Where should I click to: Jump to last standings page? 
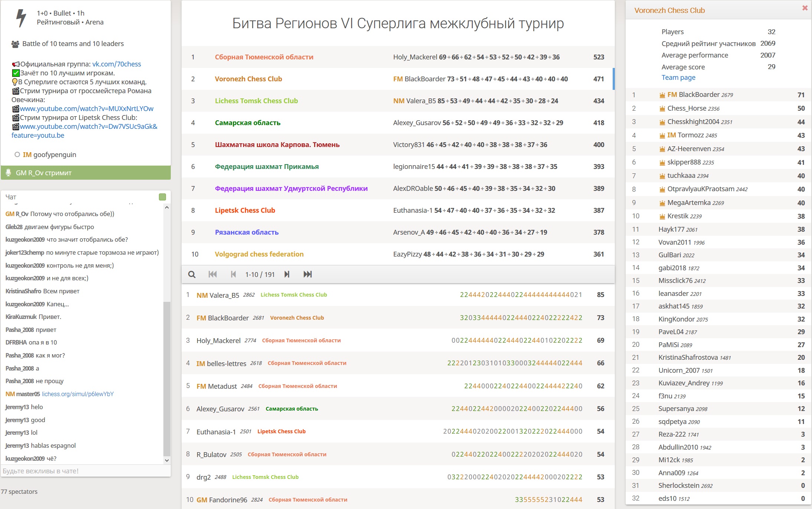coord(307,274)
